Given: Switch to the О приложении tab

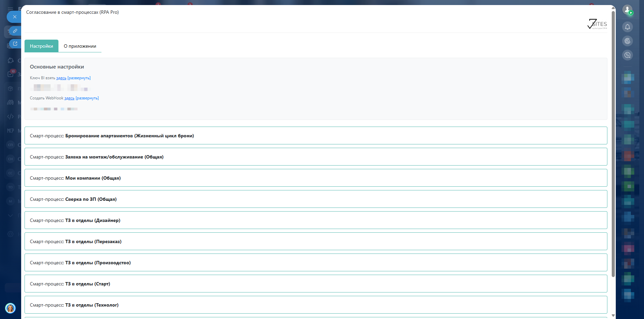Looking at the screenshot, I should pyautogui.click(x=80, y=46).
